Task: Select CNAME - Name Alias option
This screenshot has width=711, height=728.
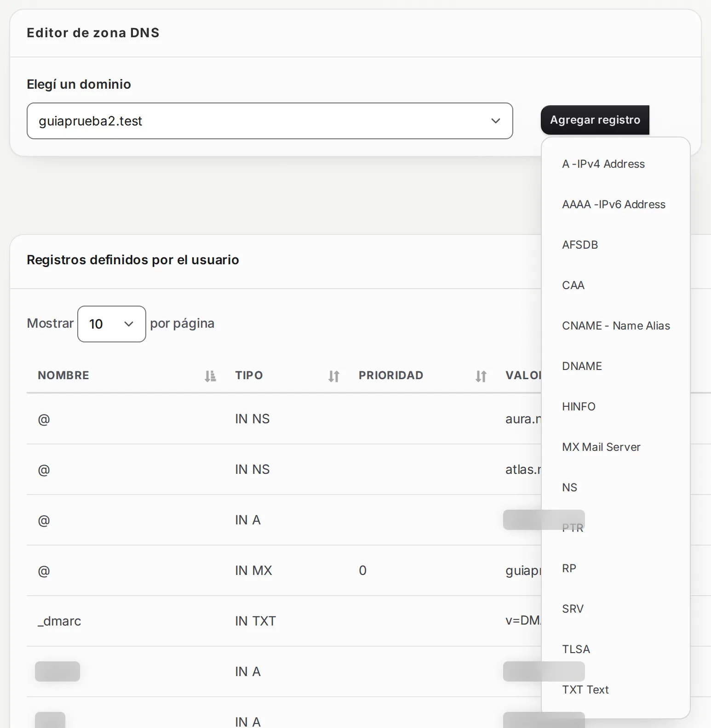Action: (x=616, y=326)
